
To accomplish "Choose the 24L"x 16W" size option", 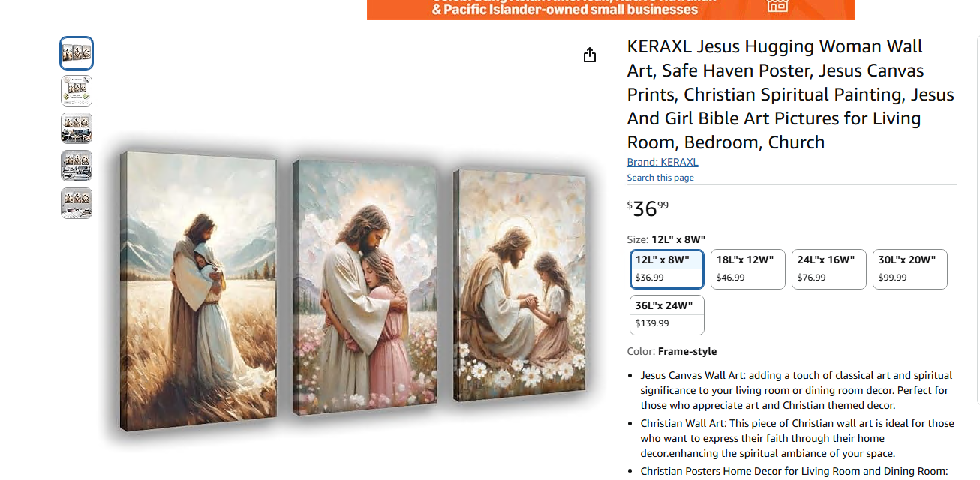I will [x=829, y=269].
